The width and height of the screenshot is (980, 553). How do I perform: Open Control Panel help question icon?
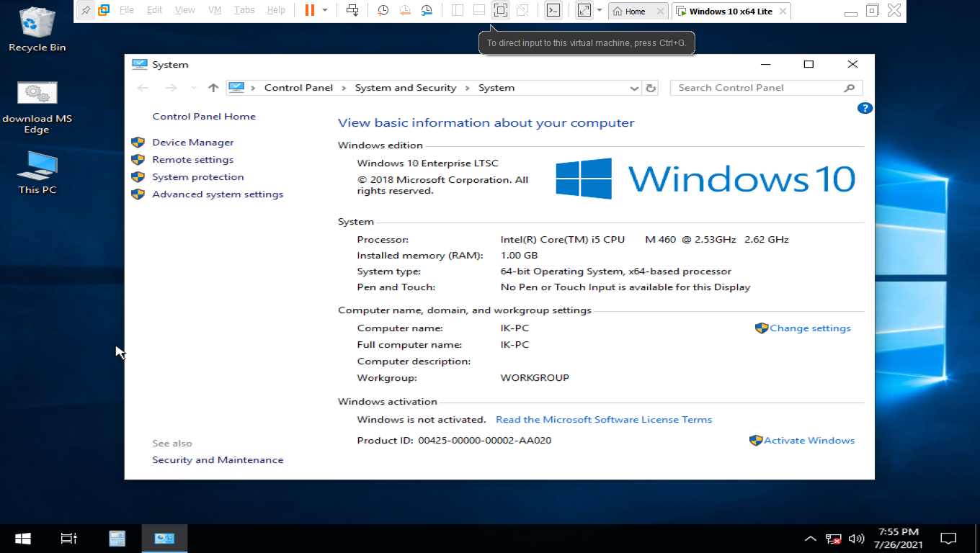tap(865, 108)
